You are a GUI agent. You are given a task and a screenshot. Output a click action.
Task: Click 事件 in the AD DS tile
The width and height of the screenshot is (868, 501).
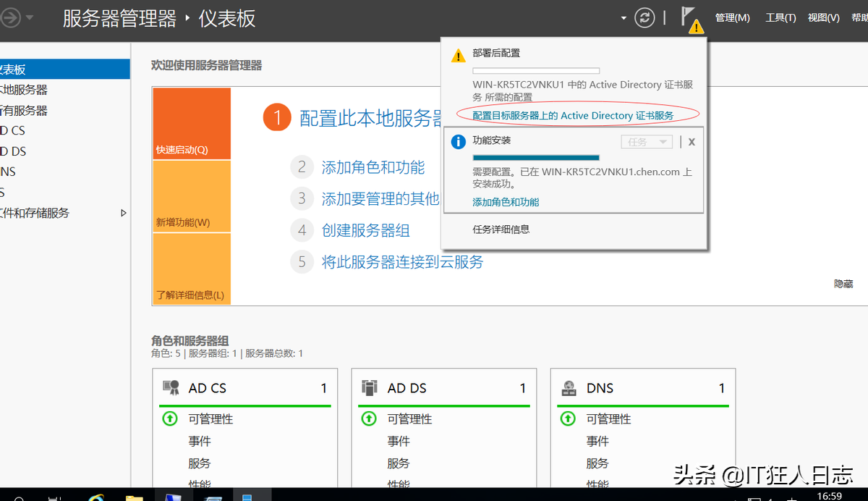coord(399,442)
